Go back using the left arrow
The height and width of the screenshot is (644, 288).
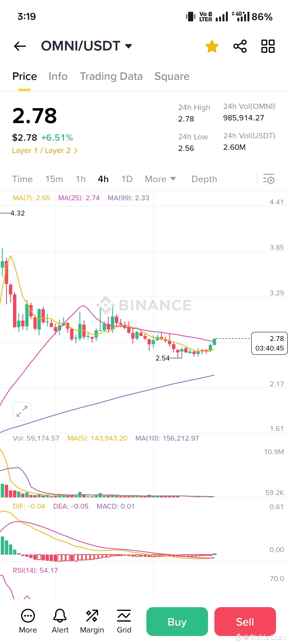click(20, 46)
